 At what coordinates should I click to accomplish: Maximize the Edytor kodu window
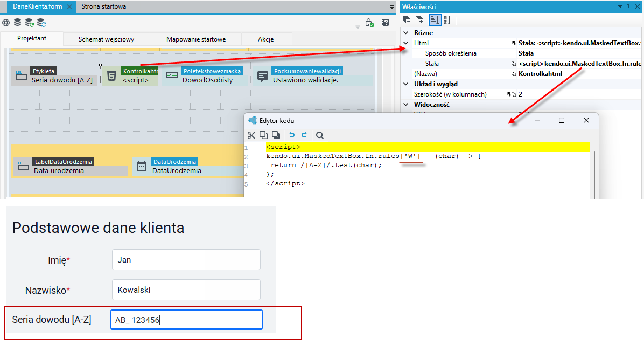point(562,120)
